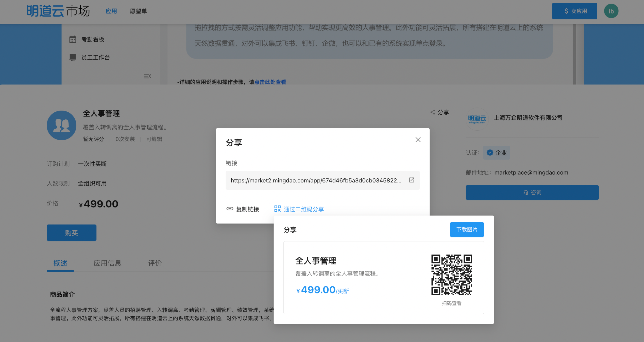Click the ¥499.00 price on the page
The height and width of the screenshot is (342, 644).
tap(98, 204)
